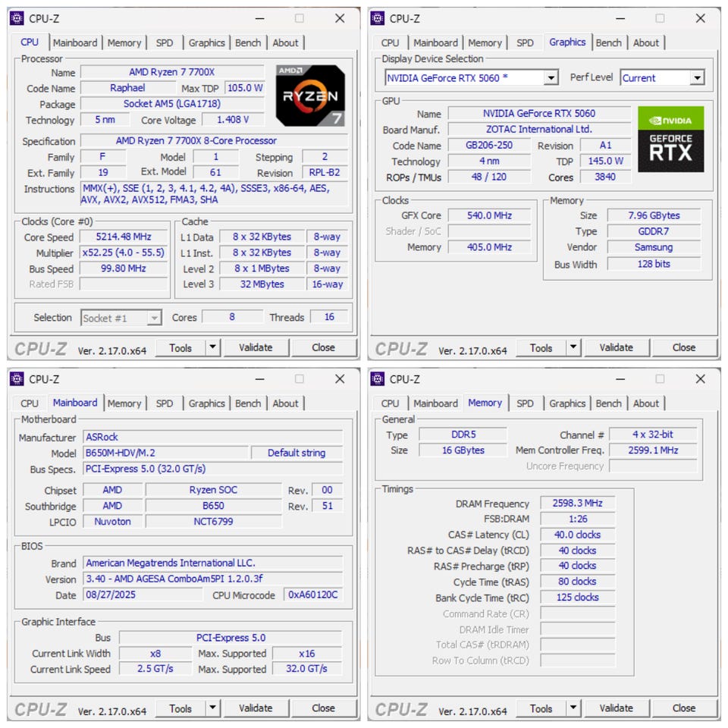
Task: Switch to Memory tab in the Mainboard window
Action: (x=124, y=403)
